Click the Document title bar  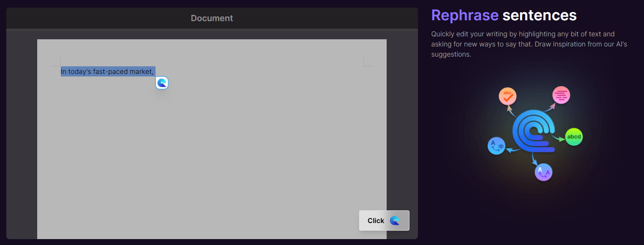tap(211, 18)
